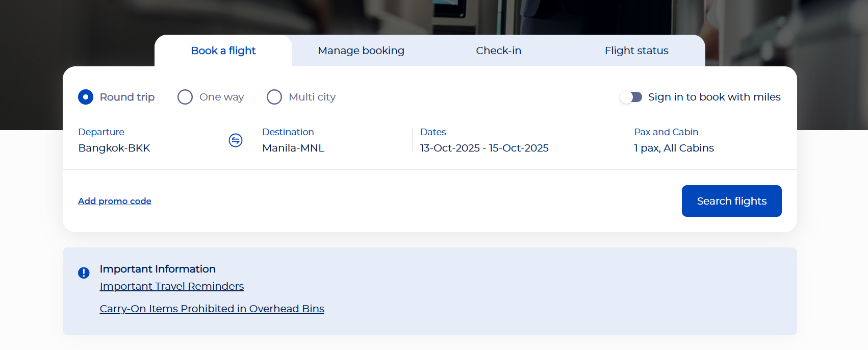Open Important Travel Reminders link
The height and width of the screenshot is (350, 868).
coord(172,286)
